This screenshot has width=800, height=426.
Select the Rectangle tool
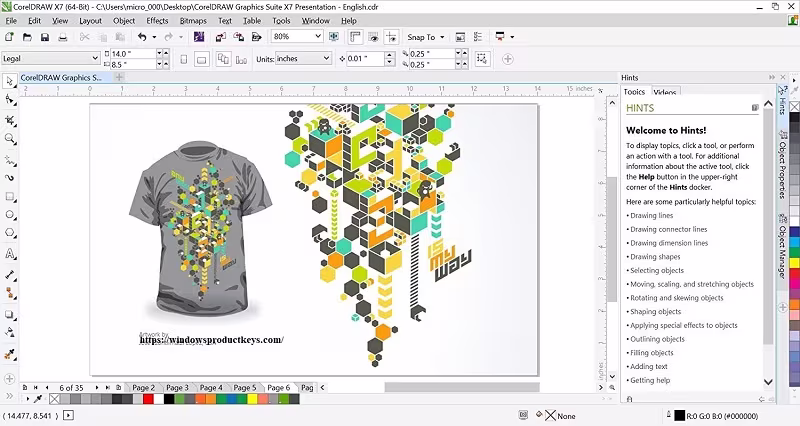tap(10, 197)
